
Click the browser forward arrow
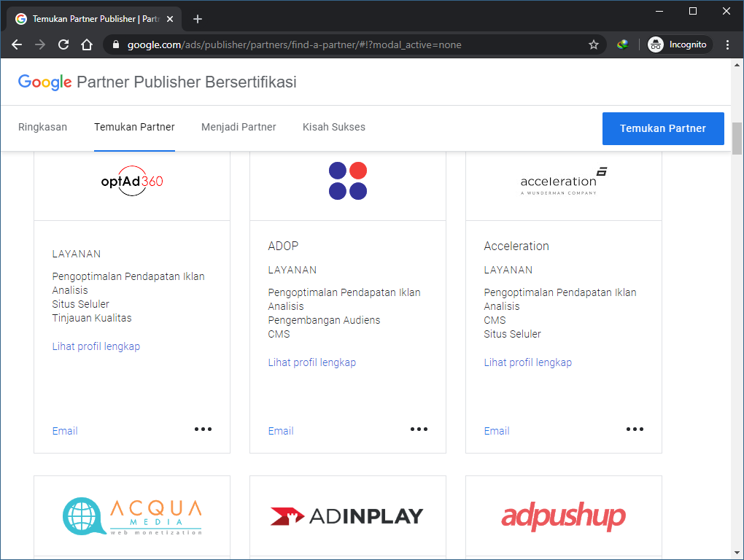click(40, 44)
